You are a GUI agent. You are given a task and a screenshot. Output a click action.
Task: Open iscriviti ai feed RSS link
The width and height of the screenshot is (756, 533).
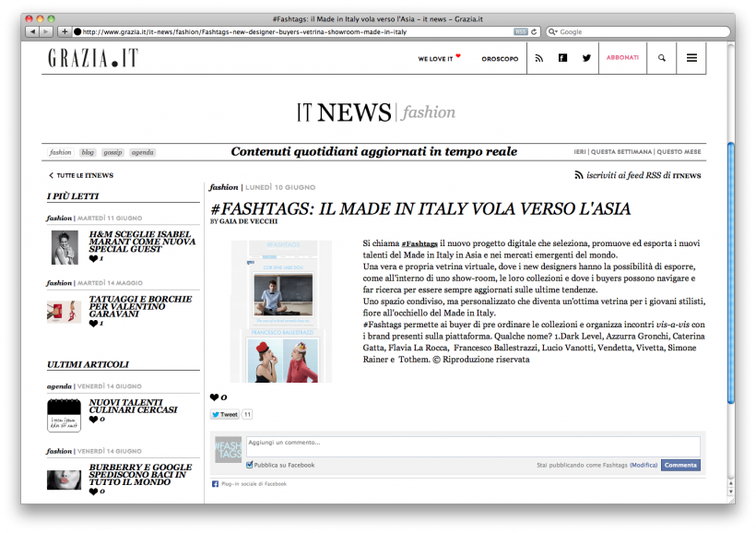click(644, 175)
